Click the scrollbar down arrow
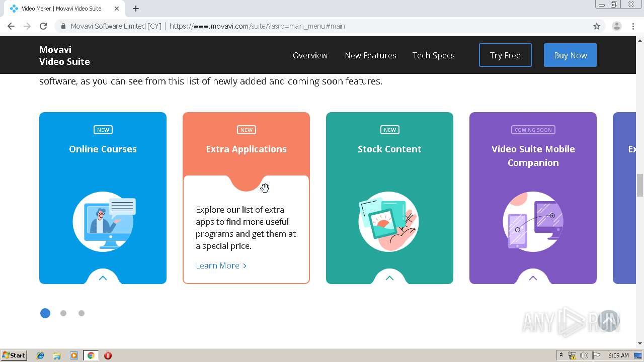644x362 pixels. 640,343
